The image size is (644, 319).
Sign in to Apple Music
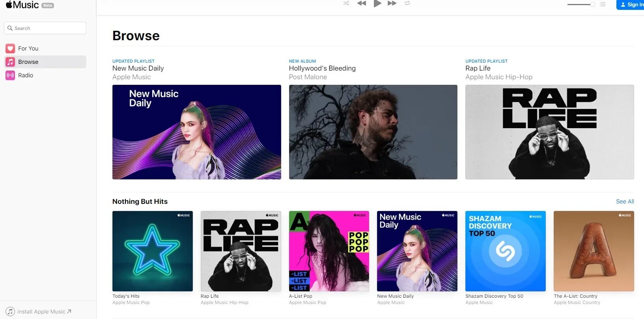point(630,4)
